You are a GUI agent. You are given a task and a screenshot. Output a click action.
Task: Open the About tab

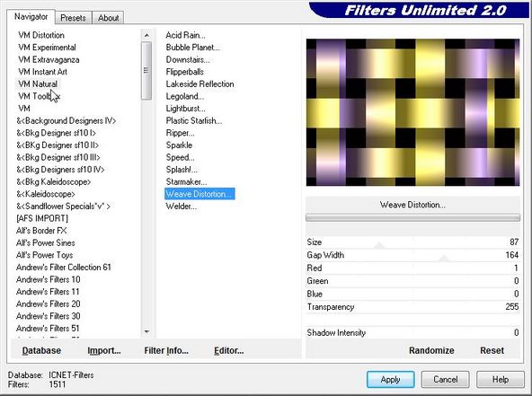pyautogui.click(x=108, y=18)
